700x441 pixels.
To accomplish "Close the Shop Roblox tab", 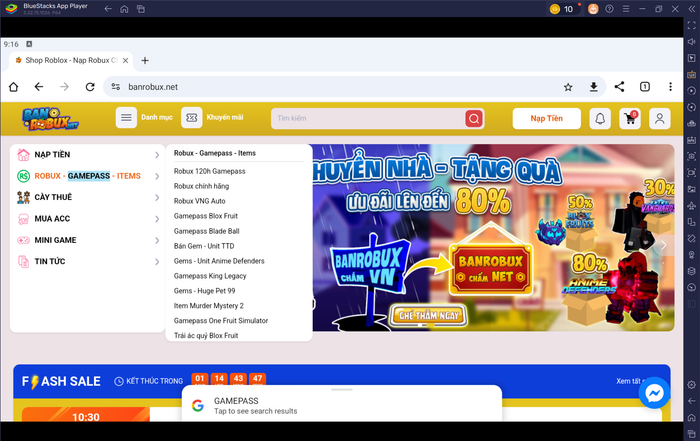I will (125, 60).
